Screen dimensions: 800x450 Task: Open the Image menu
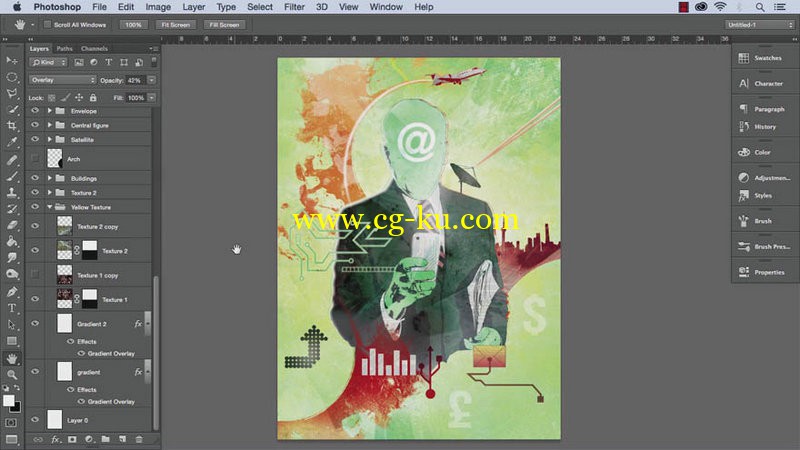(158, 7)
